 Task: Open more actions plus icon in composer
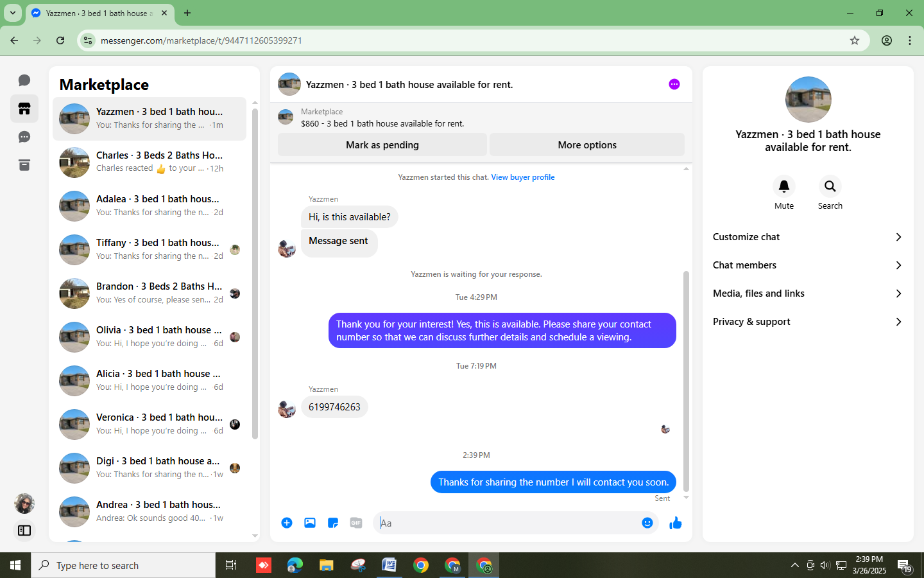pos(287,523)
